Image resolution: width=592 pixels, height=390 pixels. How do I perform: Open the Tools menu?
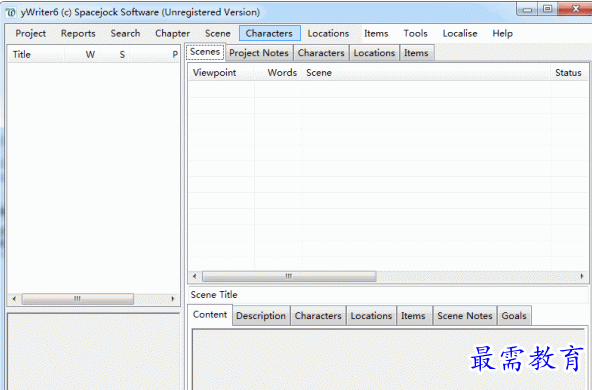pyautogui.click(x=415, y=33)
